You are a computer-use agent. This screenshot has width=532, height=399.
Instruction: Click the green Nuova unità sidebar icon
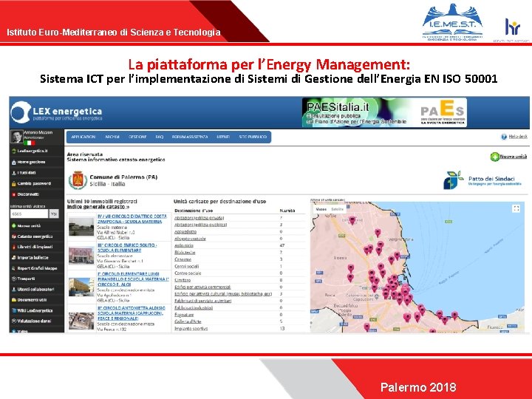[14, 225]
